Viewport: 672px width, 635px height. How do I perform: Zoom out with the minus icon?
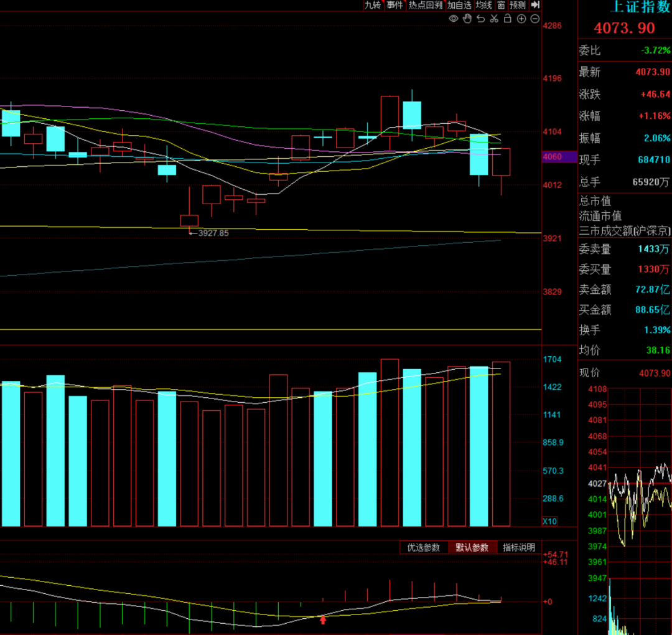535,19
